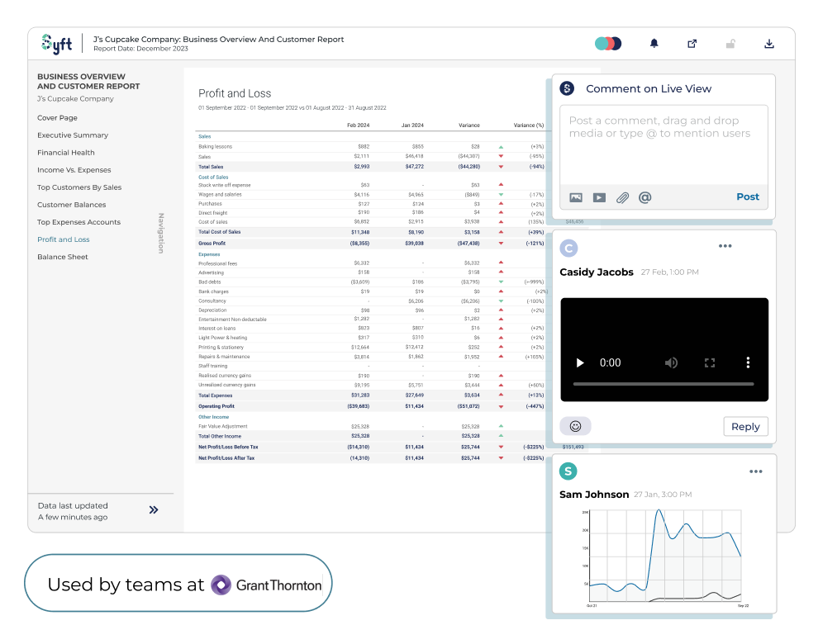This screenshot has width=818, height=644.
Task: Add a video using the video icon
Action: click(599, 198)
